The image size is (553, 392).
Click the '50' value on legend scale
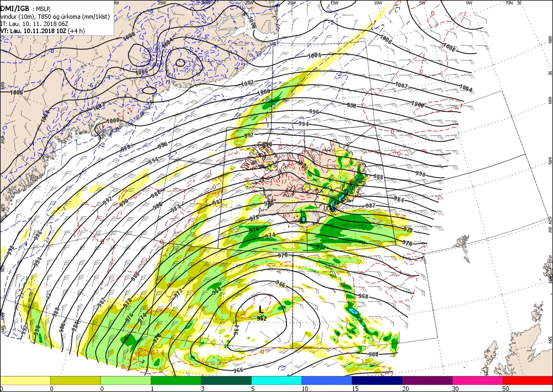point(505,389)
